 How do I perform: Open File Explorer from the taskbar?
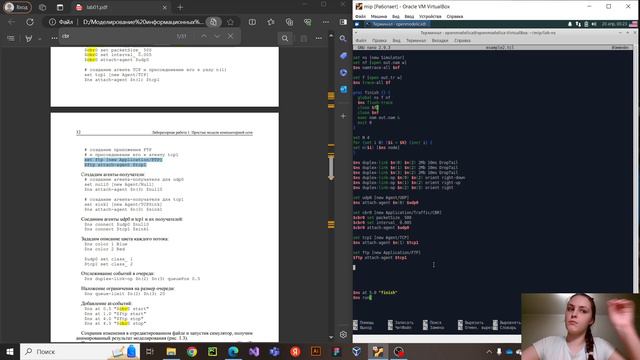click(171, 351)
